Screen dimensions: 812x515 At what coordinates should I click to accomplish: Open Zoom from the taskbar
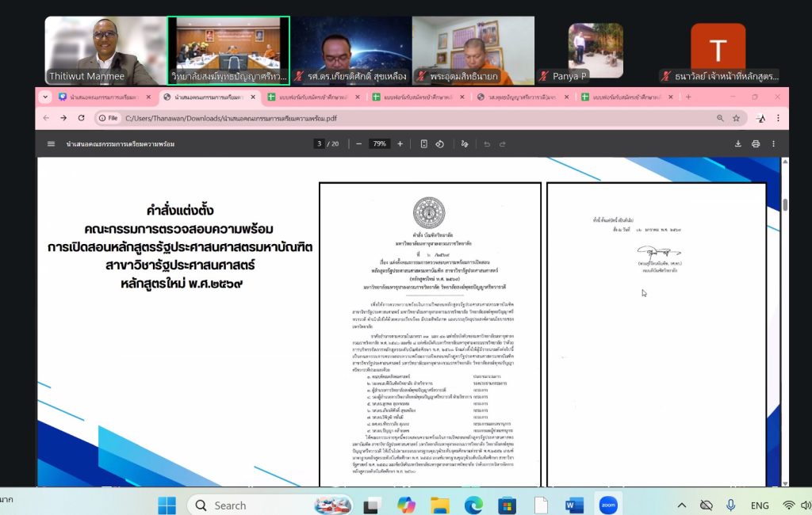pyautogui.click(x=610, y=505)
